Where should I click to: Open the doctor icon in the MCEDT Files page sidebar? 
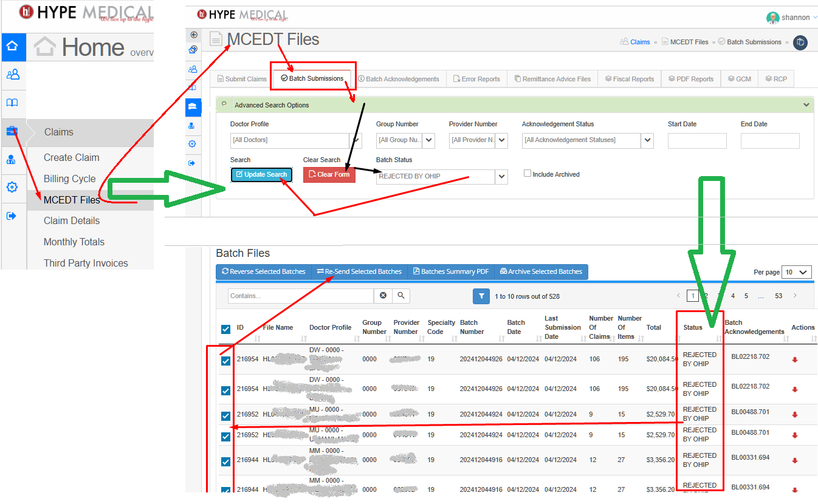pos(192,126)
